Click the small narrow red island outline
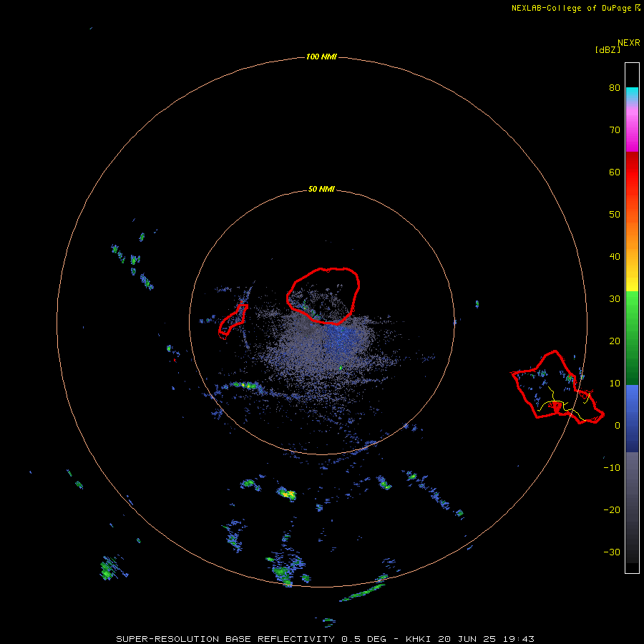Viewport: 644px width, 644px height. (x=233, y=321)
